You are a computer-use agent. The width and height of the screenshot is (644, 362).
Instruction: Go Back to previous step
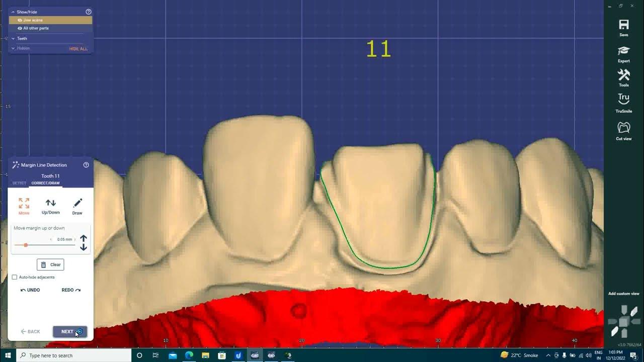click(30, 332)
